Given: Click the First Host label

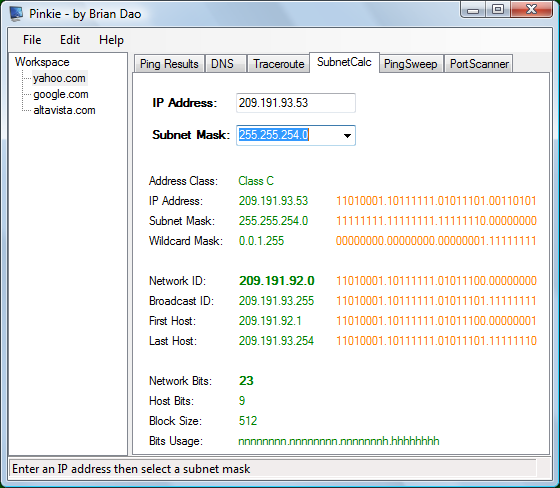Looking at the screenshot, I should tap(172, 321).
